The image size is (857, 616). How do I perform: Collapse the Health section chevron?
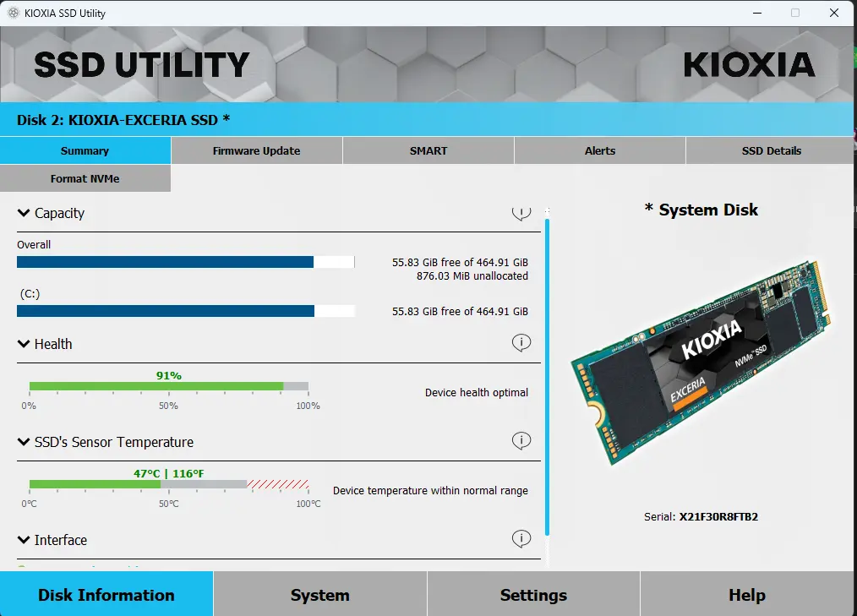click(24, 344)
